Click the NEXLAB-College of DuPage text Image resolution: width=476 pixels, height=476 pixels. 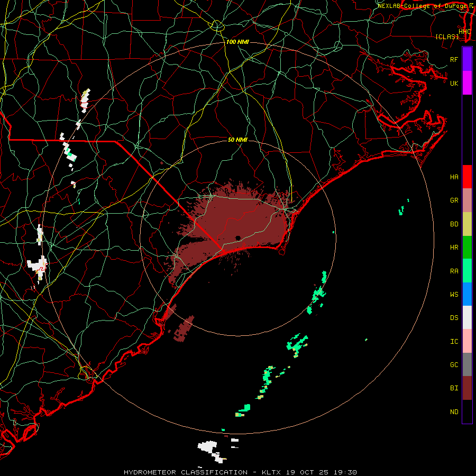(422, 6)
